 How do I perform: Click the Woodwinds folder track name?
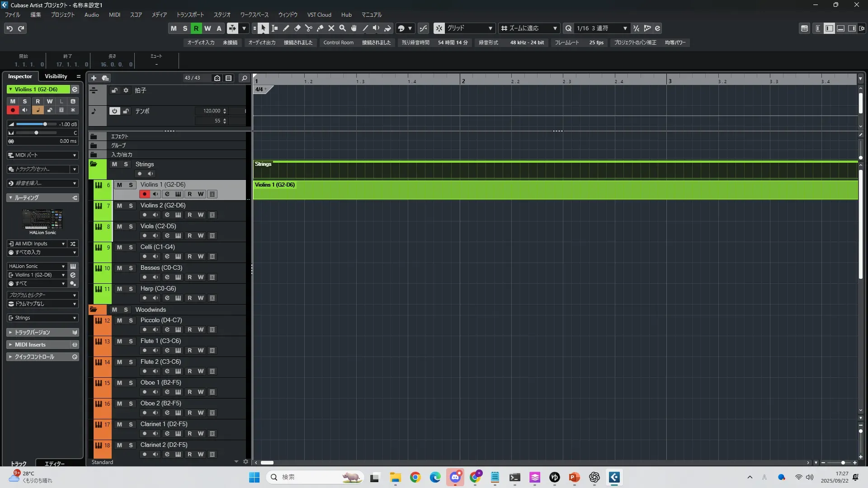151,310
